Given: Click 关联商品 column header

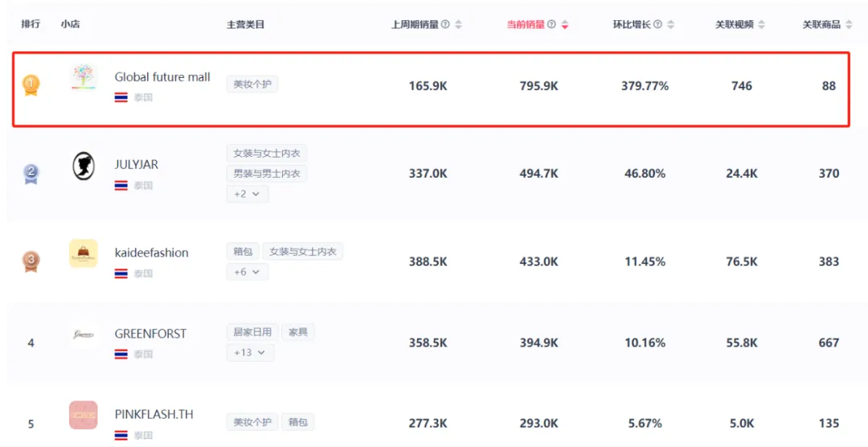Looking at the screenshot, I should click(x=822, y=24).
